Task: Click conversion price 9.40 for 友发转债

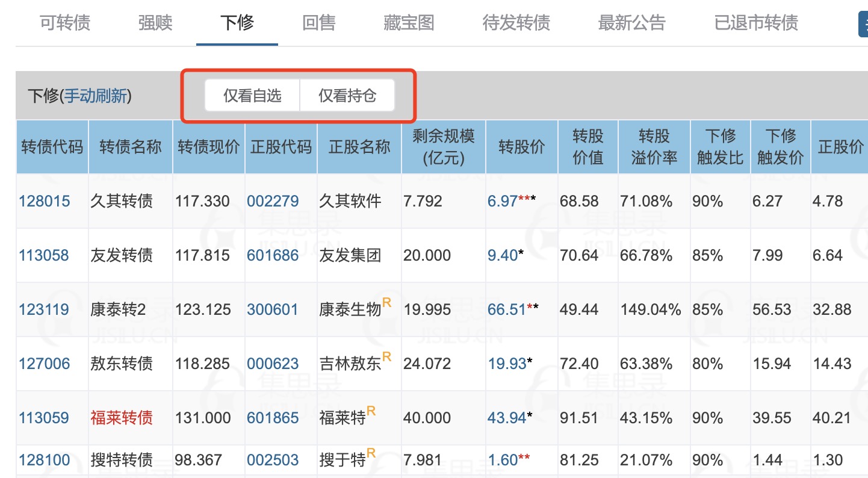Action: (503, 255)
